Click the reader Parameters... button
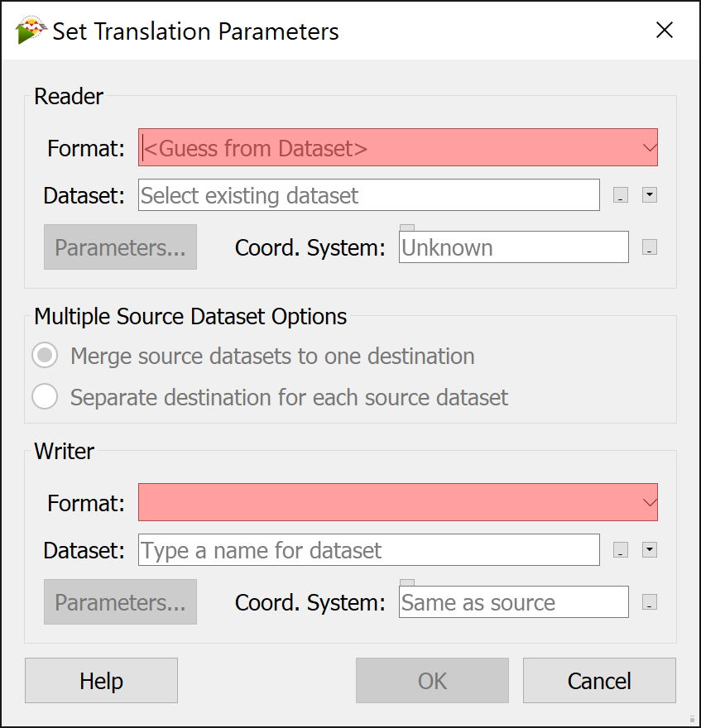This screenshot has width=701, height=728. point(120,247)
